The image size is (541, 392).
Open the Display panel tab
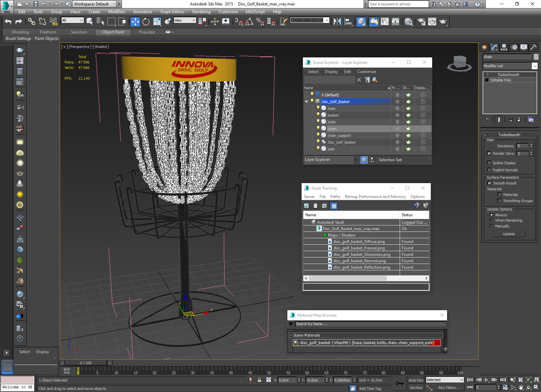524,47
